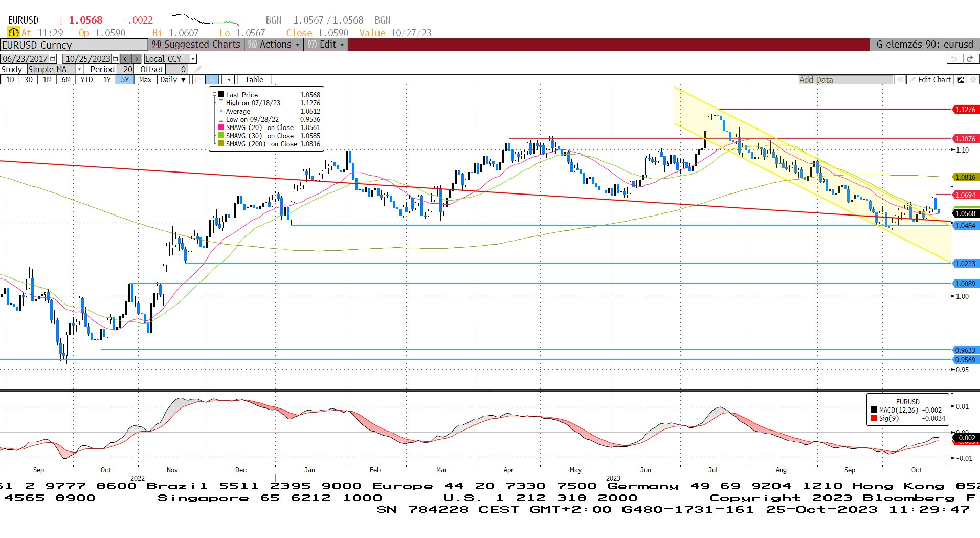Image resolution: width=980 pixels, height=538 pixels.
Task: Click the 1.1276 red price level label
Action: pos(965,110)
